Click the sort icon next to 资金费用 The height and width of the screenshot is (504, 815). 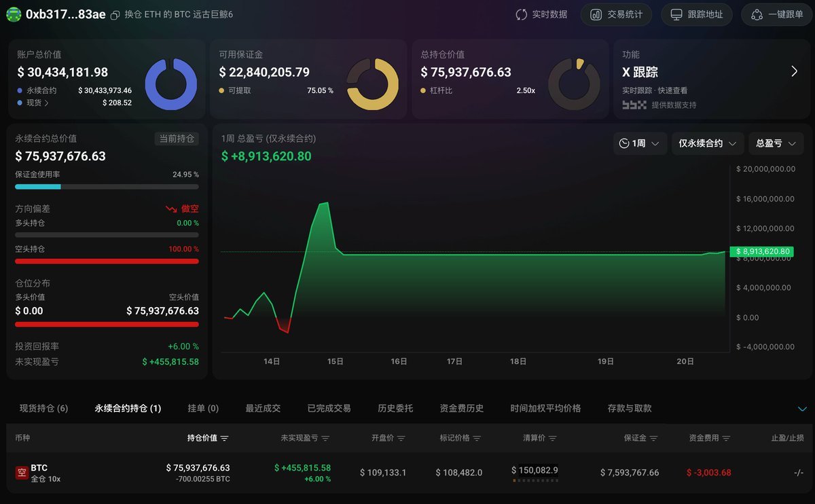[726, 439]
